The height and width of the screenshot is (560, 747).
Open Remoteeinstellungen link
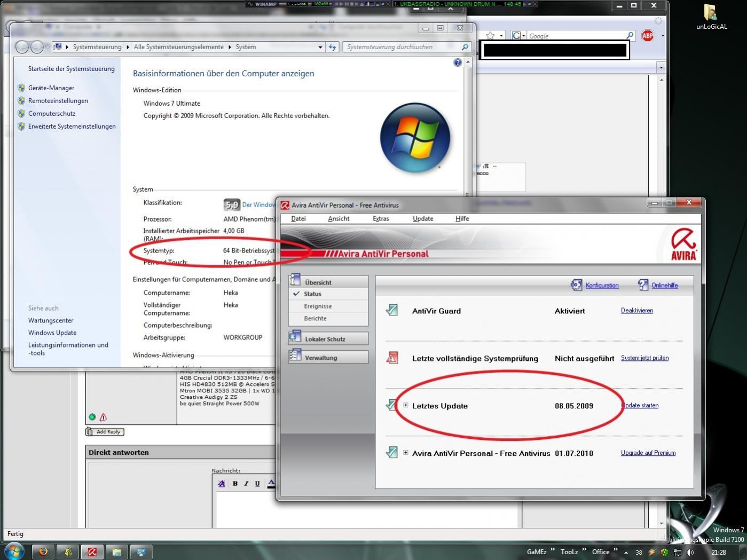(x=58, y=101)
